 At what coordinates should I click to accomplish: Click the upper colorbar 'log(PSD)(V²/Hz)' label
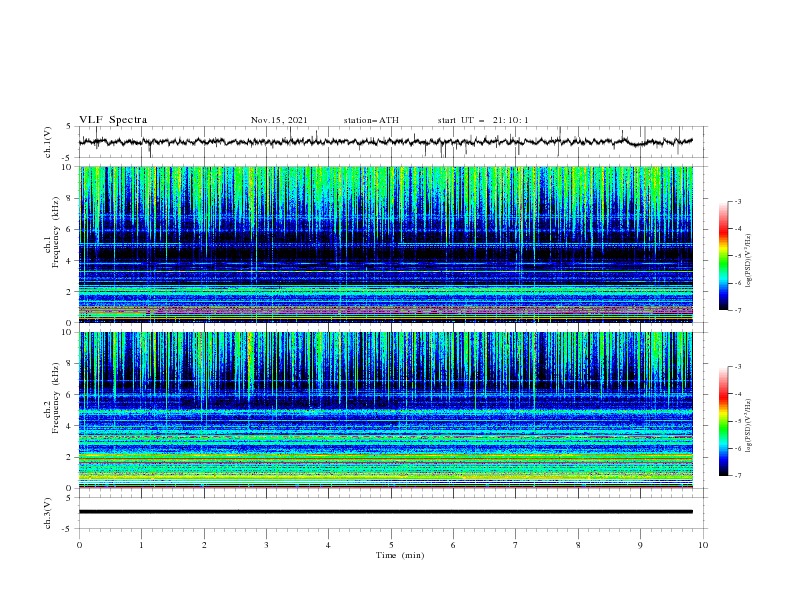[x=749, y=261]
